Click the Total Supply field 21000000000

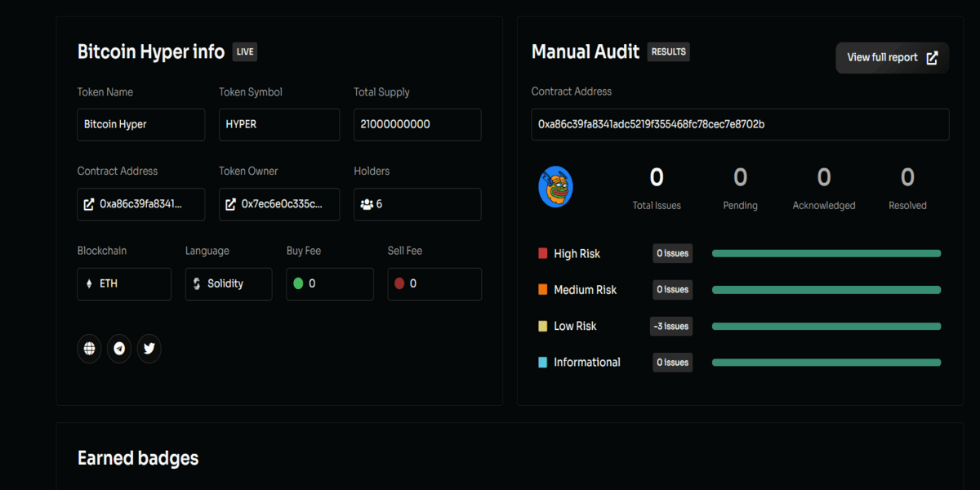[x=417, y=125]
